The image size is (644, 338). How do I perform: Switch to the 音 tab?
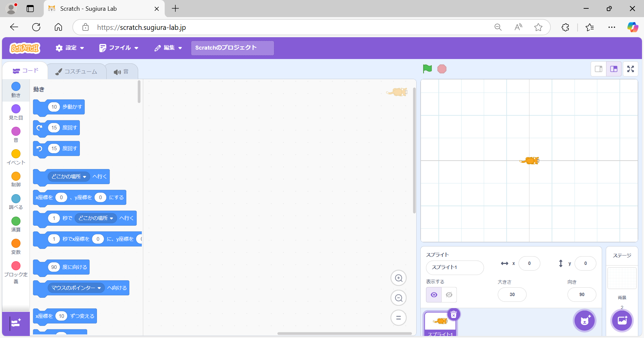click(121, 71)
